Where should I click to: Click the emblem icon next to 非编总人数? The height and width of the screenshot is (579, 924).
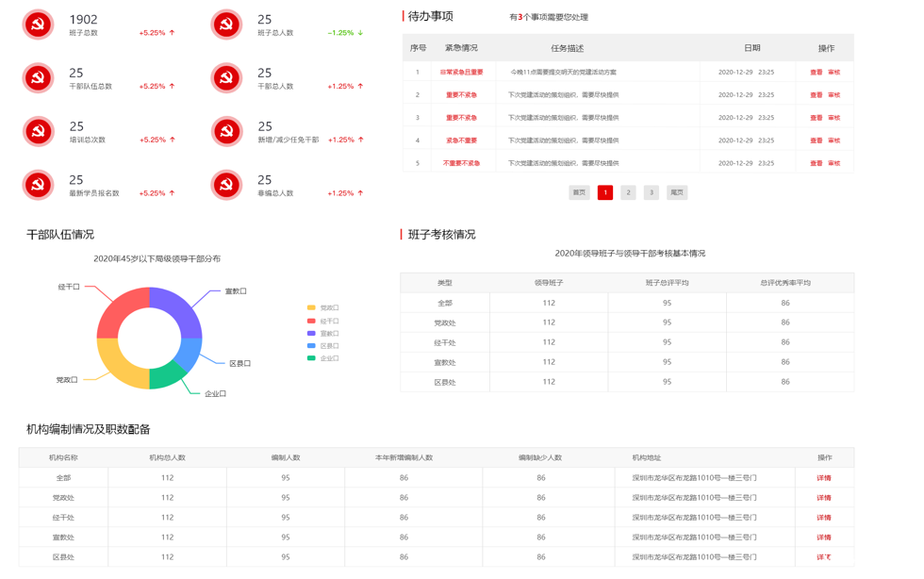226,185
